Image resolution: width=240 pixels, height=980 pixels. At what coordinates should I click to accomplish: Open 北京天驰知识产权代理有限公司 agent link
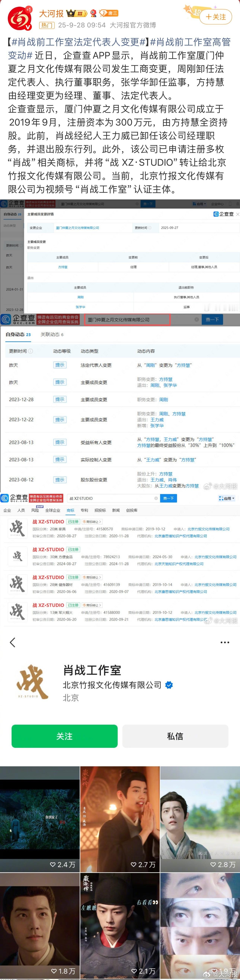[179, 564]
